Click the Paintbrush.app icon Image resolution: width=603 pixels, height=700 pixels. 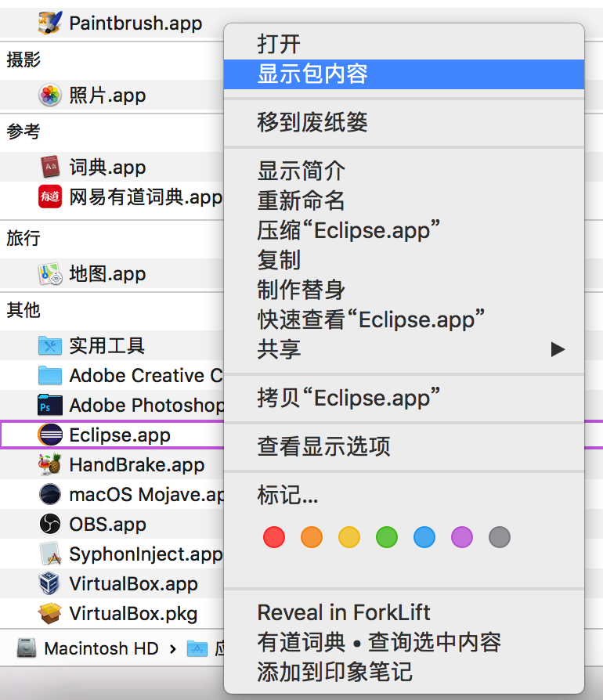tap(50, 23)
